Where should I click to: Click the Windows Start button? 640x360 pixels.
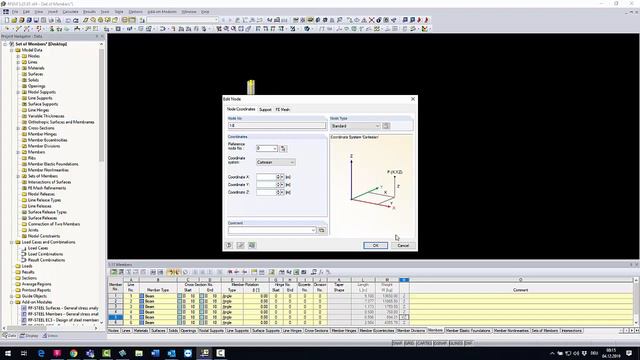[x=8, y=353]
